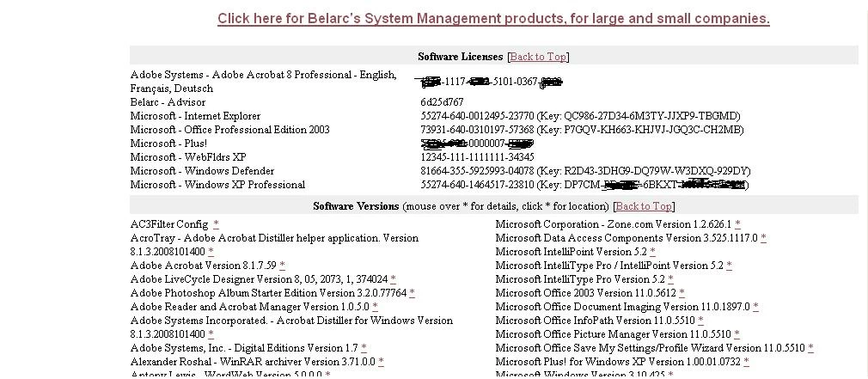Click the IntelliType Pro / IntelliPoint asterisk

coord(729,266)
